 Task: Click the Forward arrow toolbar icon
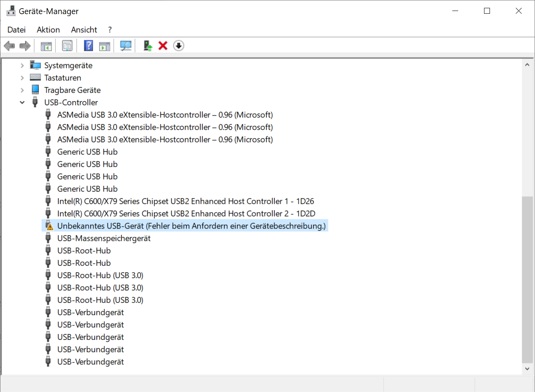point(25,46)
